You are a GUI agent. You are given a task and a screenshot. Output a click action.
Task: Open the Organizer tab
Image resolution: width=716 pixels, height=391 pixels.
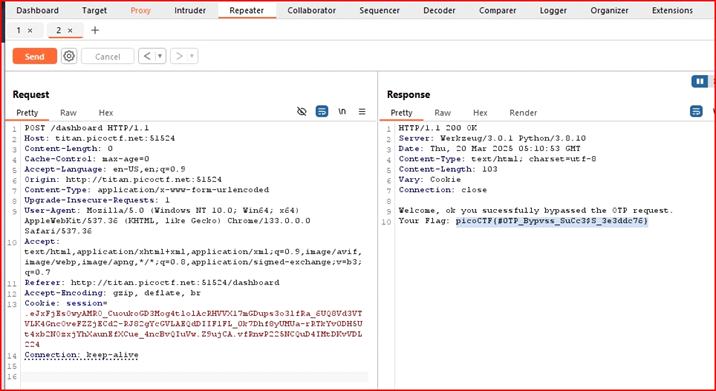(x=609, y=10)
